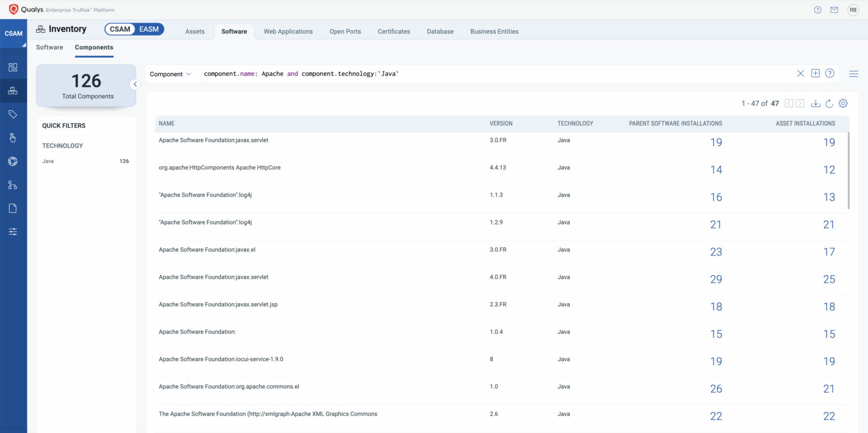The image size is (868, 433).
Task: Open the hamburger menu beside the search bar
Action: [x=854, y=73]
